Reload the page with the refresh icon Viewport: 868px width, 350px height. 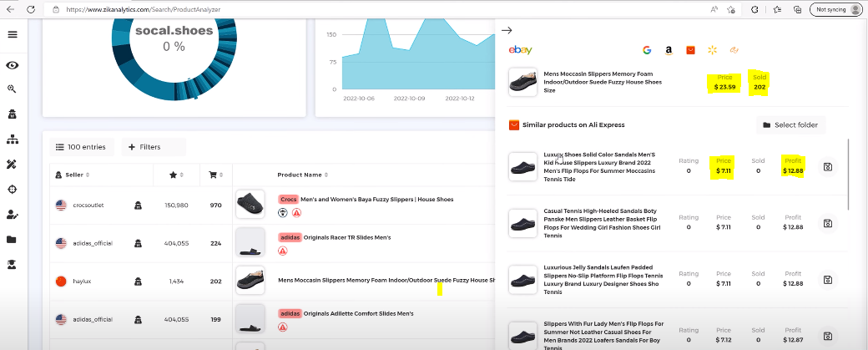31,9
